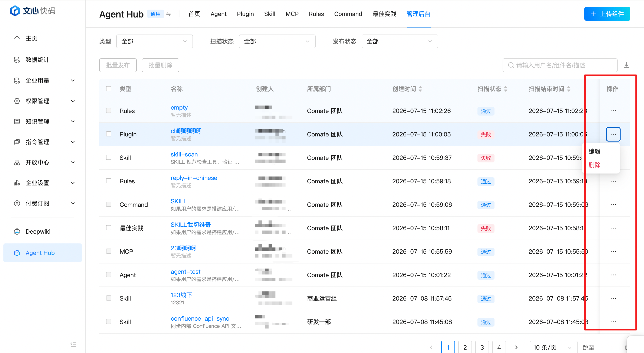Click the Deepwiki icon in sidebar
The height and width of the screenshot is (353, 644).
(17, 231)
